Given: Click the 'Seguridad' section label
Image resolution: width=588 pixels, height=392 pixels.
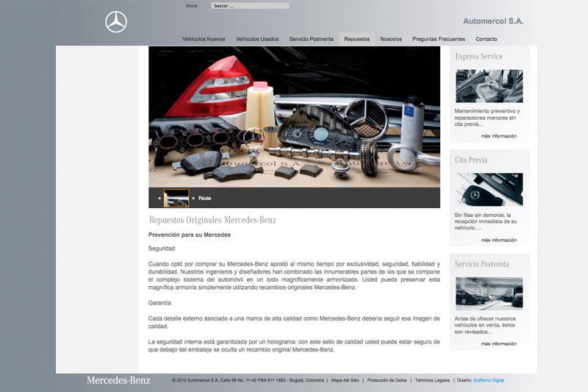Looking at the screenshot, I should (x=162, y=249).
